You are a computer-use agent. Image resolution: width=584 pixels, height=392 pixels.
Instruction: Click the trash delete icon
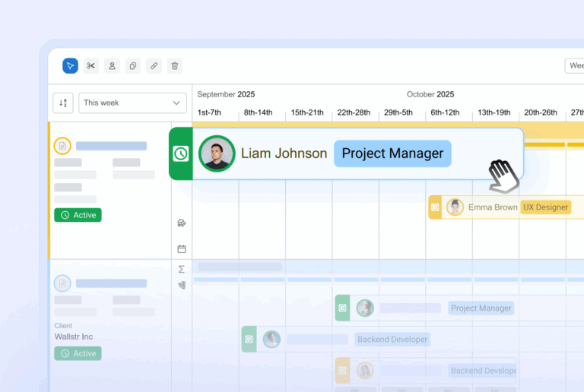coord(175,66)
